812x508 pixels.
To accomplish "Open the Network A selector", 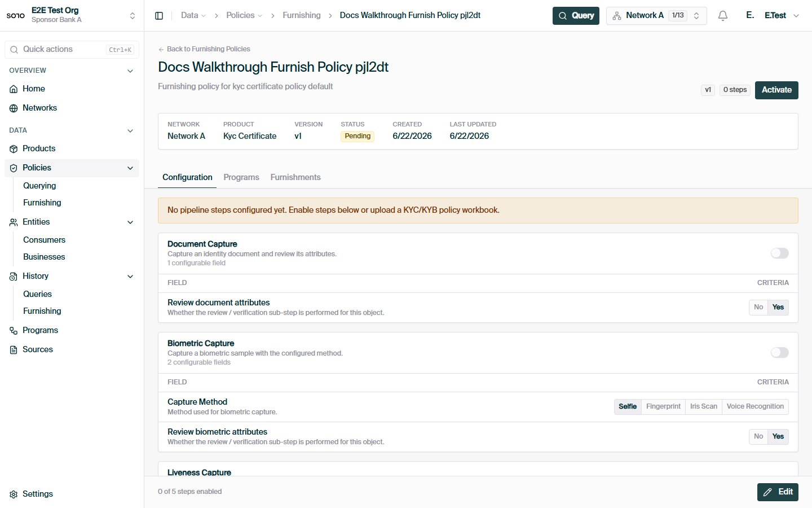I will click(x=656, y=16).
